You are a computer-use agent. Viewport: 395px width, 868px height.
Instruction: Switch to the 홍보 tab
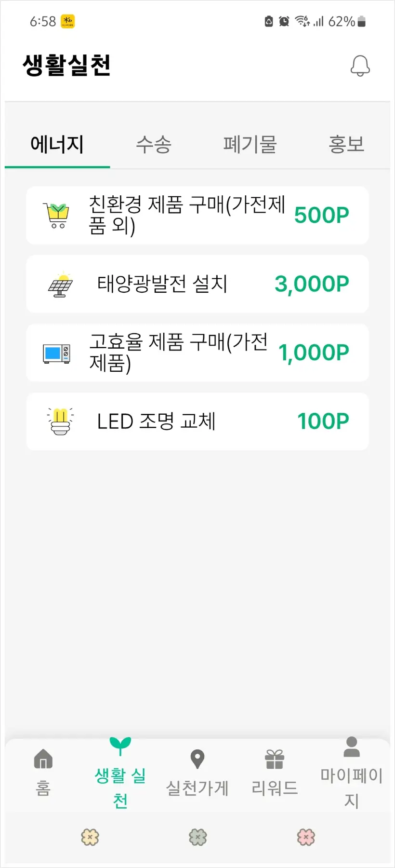point(346,144)
